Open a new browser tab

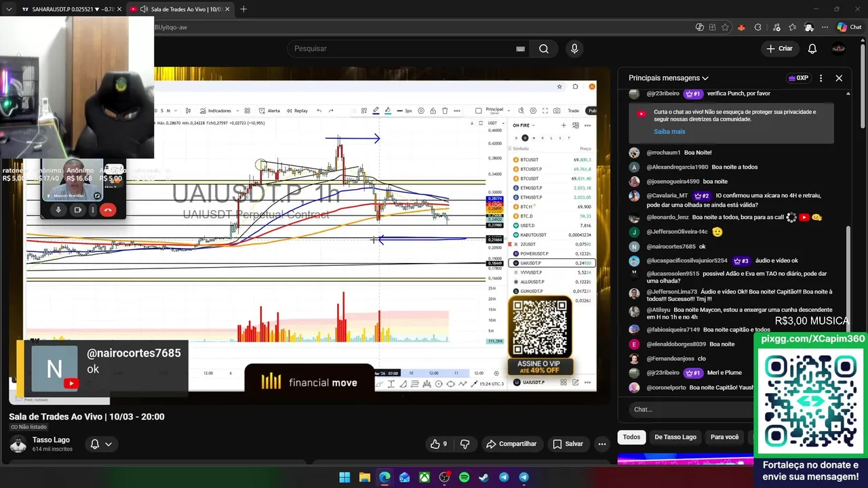(243, 9)
